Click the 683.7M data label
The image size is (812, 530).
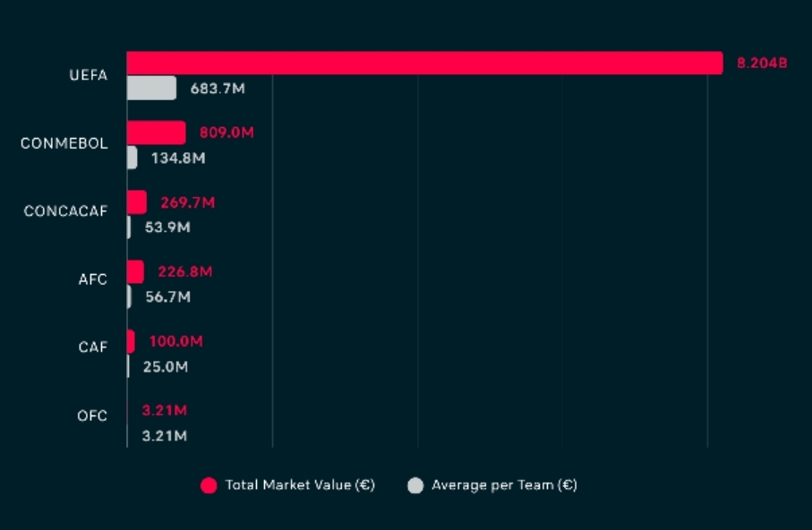click(x=218, y=89)
